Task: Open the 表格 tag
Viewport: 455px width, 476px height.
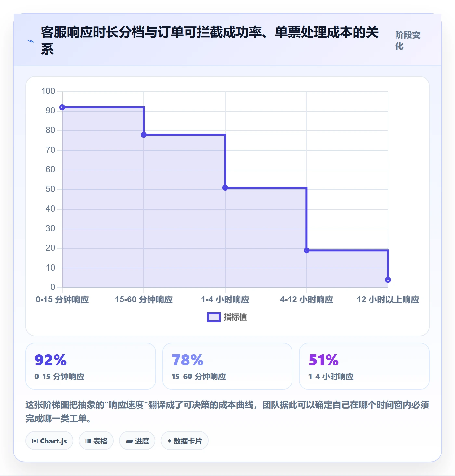Action: [96, 441]
